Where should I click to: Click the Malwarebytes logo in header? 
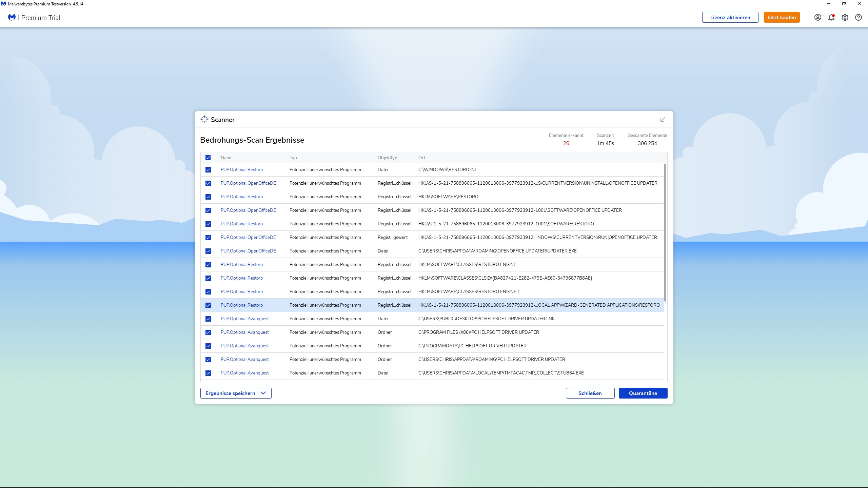pos(12,17)
